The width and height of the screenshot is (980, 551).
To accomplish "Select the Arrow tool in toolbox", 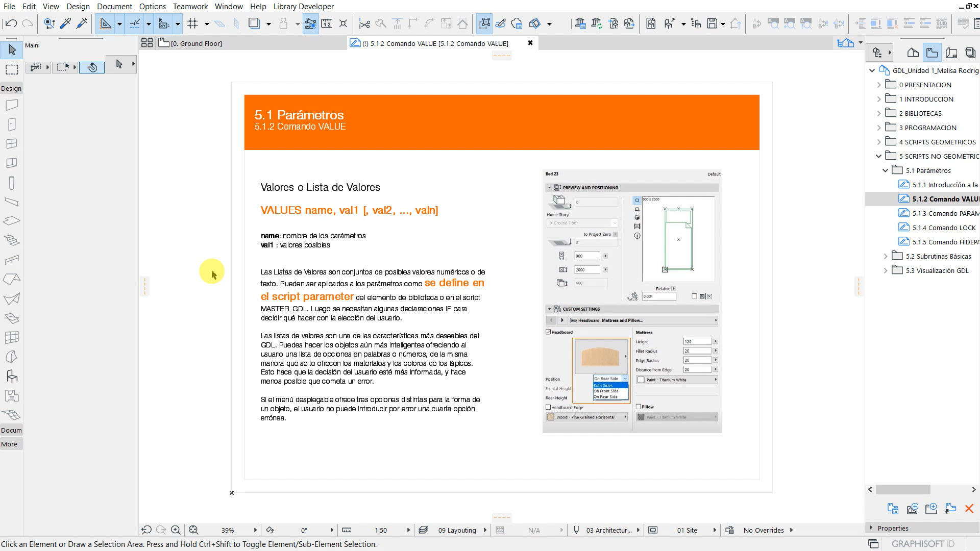I will (12, 50).
